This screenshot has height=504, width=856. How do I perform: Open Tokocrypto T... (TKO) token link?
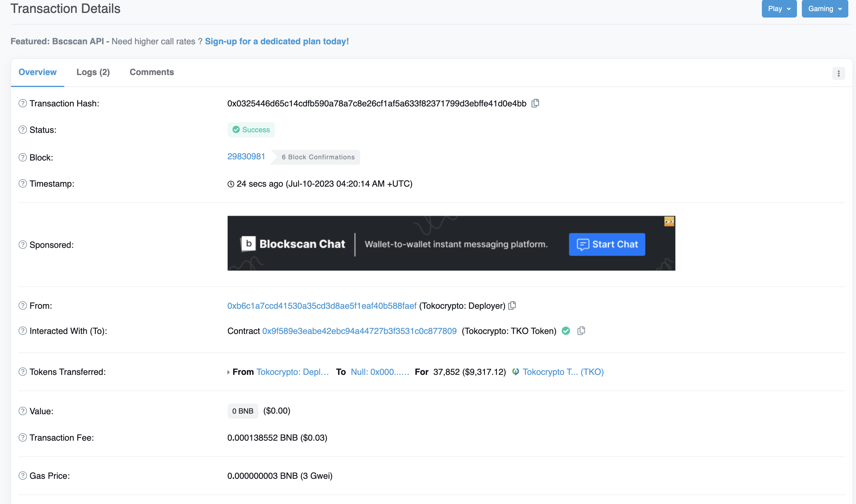(x=563, y=372)
